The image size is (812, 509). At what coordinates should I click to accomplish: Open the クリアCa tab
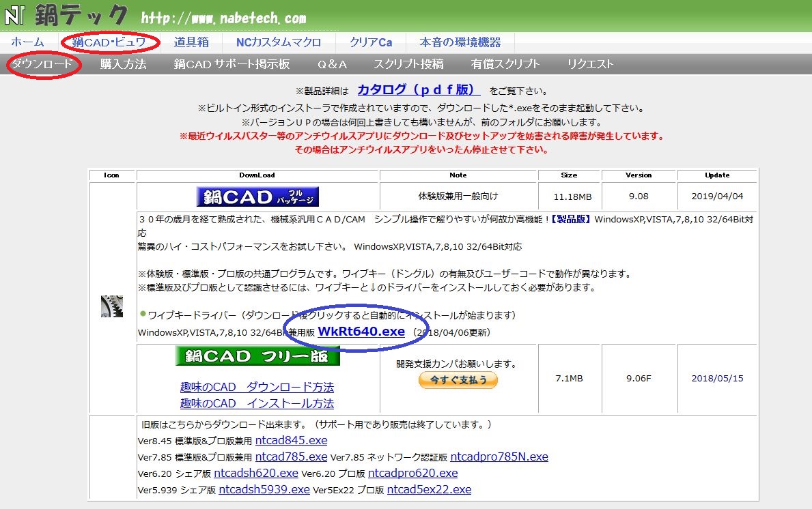tap(371, 42)
